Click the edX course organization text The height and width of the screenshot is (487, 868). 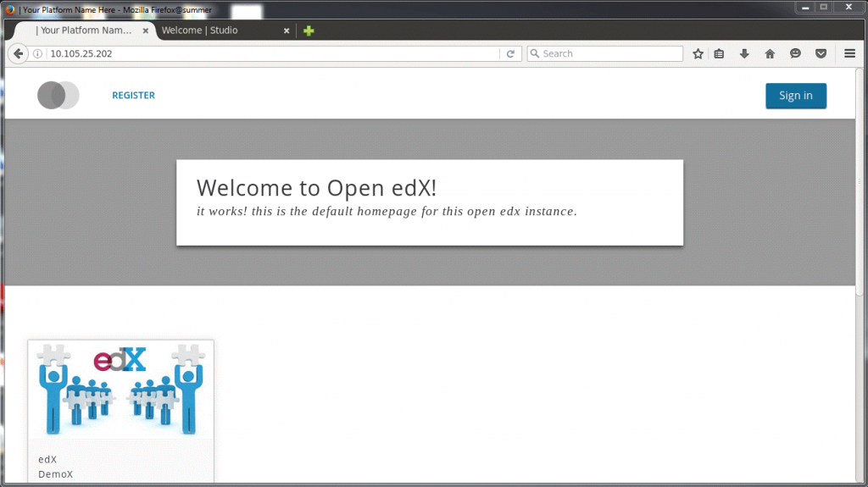47,459
